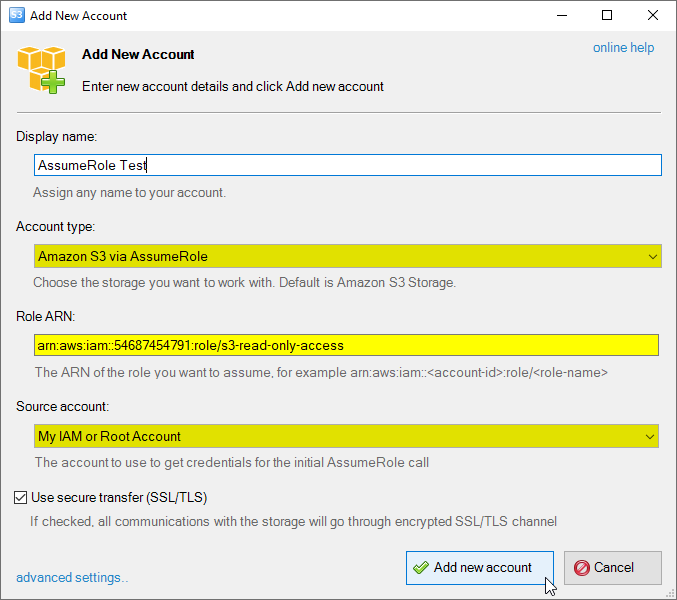Click the green checkmark on Add new account
The width and height of the screenshot is (677, 600).
(421, 568)
